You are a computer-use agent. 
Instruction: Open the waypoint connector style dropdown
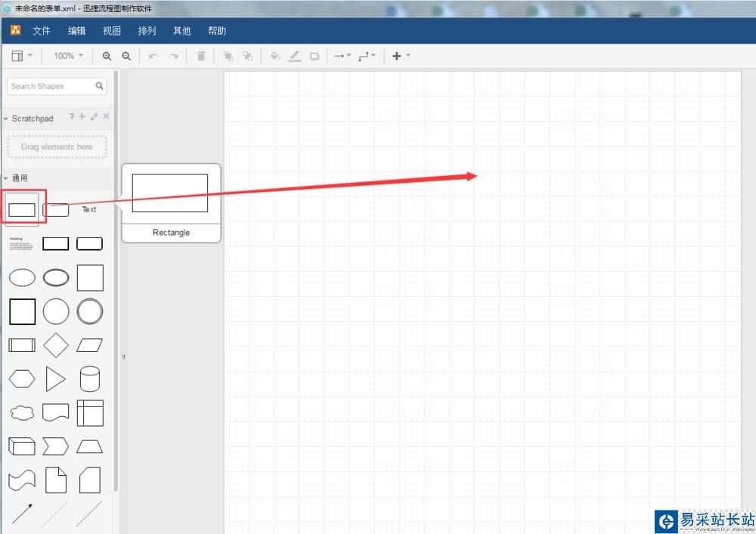click(x=367, y=57)
